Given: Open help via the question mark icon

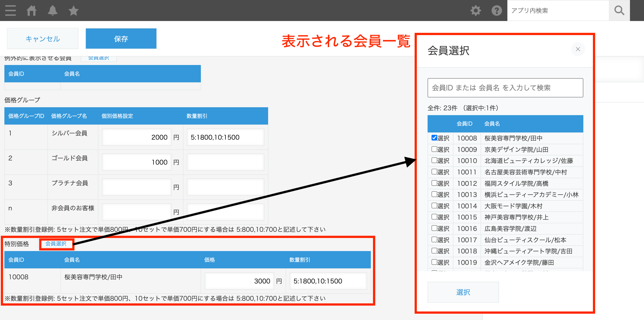Looking at the screenshot, I should pyautogui.click(x=497, y=11).
